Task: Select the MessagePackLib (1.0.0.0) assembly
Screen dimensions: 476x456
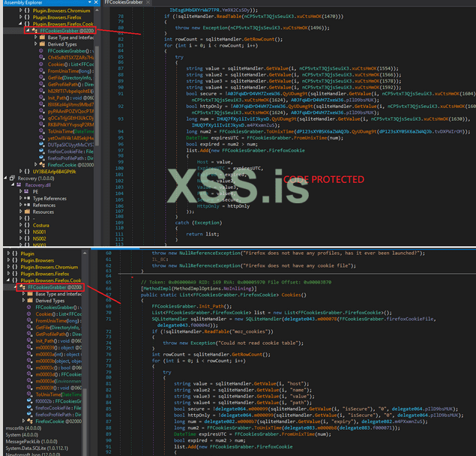Action: pos(31,442)
